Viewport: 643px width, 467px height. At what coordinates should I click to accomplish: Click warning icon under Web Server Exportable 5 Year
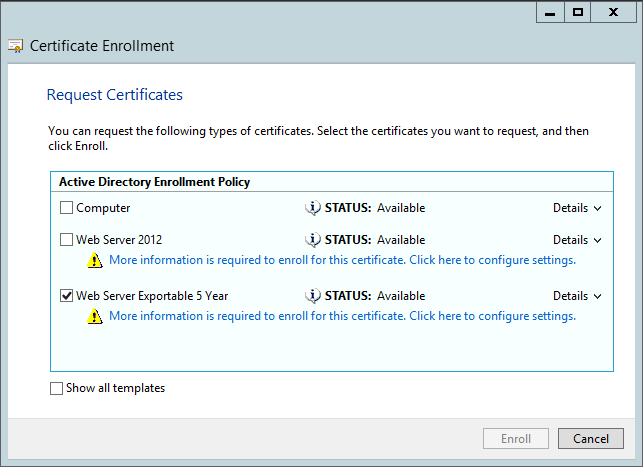click(95, 317)
